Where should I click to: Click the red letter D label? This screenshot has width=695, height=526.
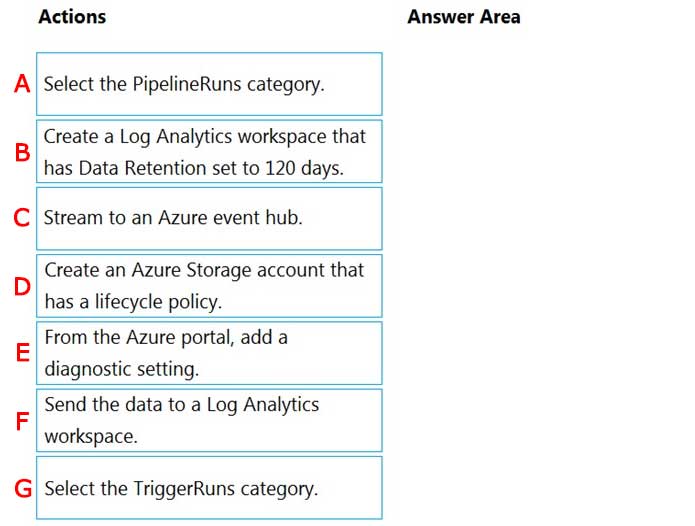click(22, 287)
